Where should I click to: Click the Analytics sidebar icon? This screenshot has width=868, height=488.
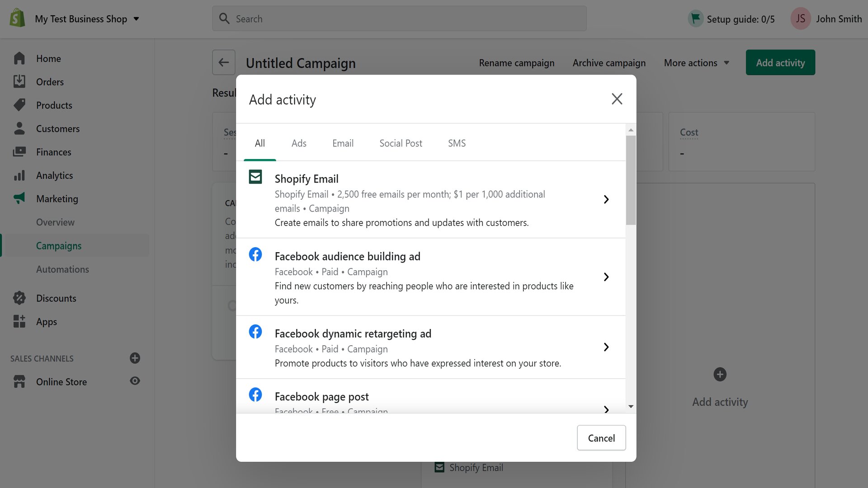coord(19,174)
